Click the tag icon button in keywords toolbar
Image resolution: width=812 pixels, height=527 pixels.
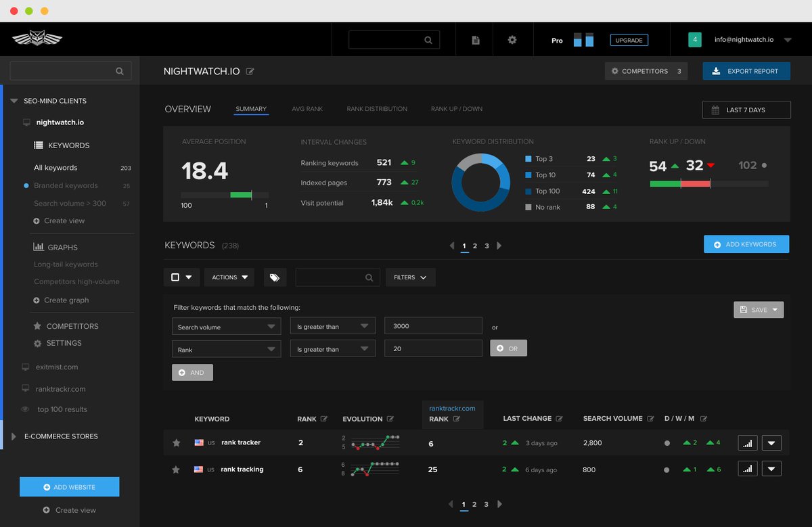[x=275, y=277]
